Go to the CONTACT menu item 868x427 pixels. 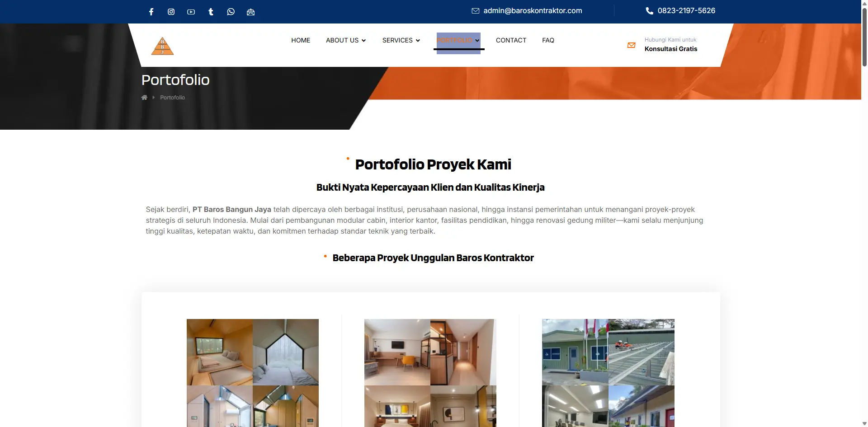511,40
